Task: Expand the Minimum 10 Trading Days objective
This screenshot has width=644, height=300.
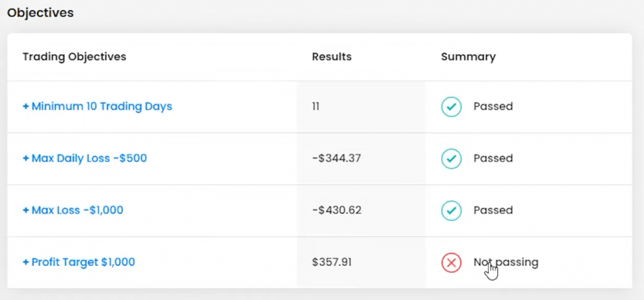Action: pos(97,107)
